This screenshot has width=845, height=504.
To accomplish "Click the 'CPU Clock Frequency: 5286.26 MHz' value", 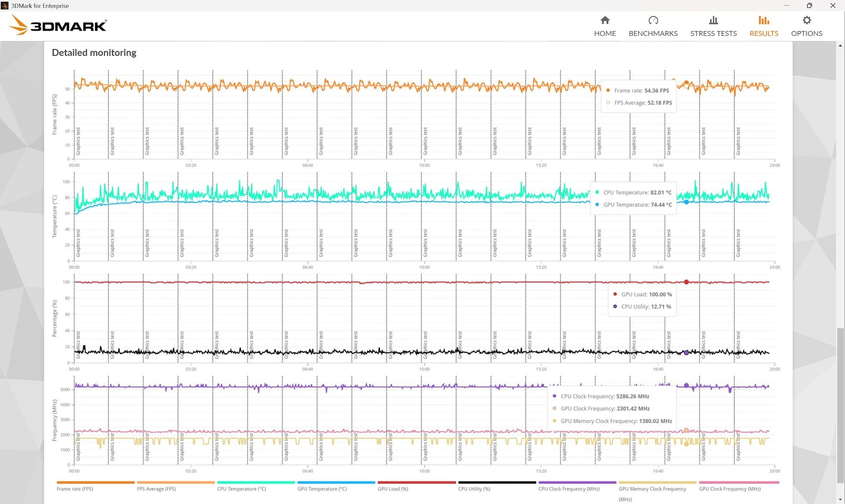I will tap(605, 397).
